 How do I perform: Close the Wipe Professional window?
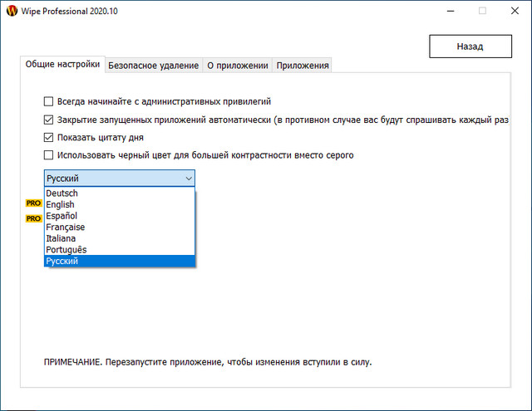[511, 11]
